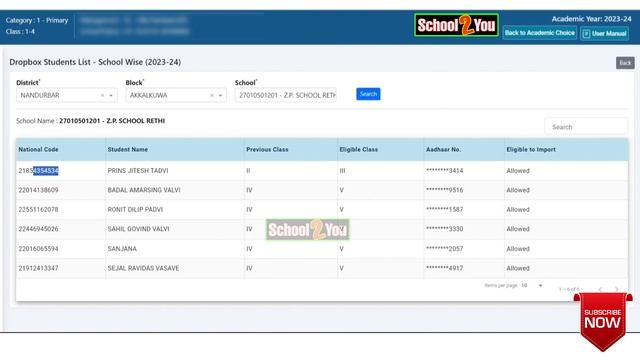The height and width of the screenshot is (360, 640).
Task: Click Aadhaar number ending 4917
Action: (444, 268)
